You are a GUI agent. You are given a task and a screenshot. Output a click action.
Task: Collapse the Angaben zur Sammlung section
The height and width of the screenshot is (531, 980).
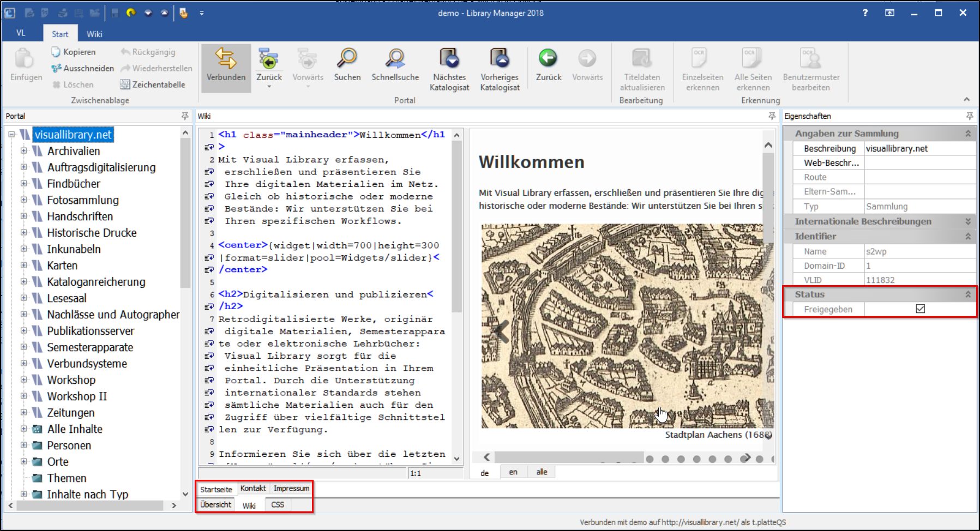(x=968, y=134)
